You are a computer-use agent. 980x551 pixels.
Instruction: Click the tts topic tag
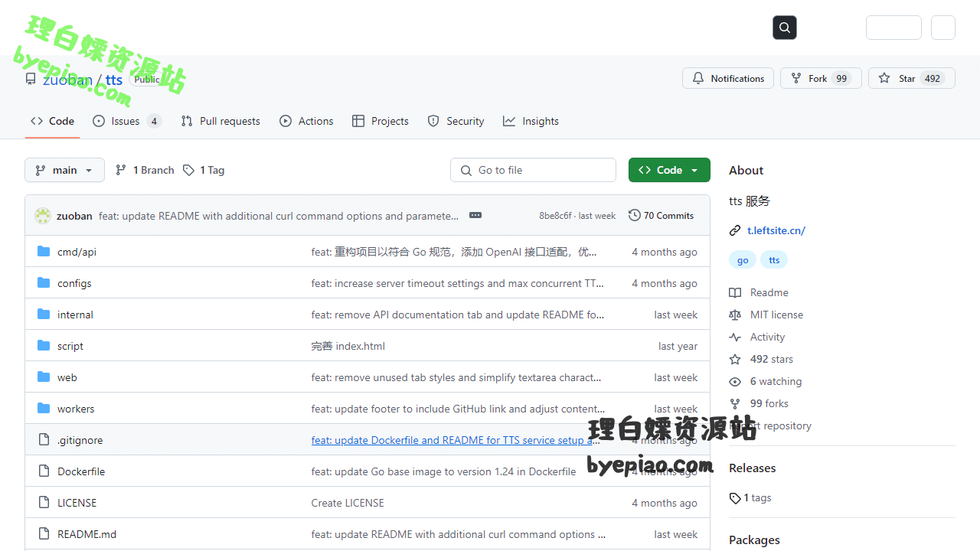tap(774, 260)
